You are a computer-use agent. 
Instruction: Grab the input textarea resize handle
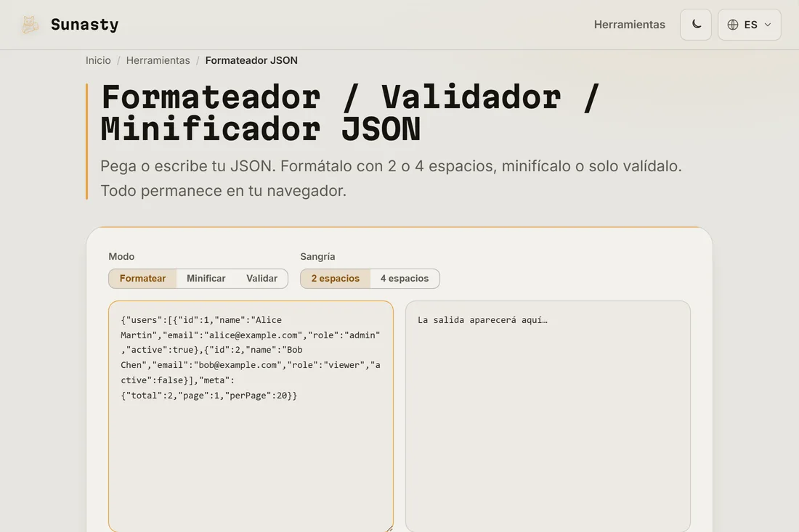click(389, 529)
